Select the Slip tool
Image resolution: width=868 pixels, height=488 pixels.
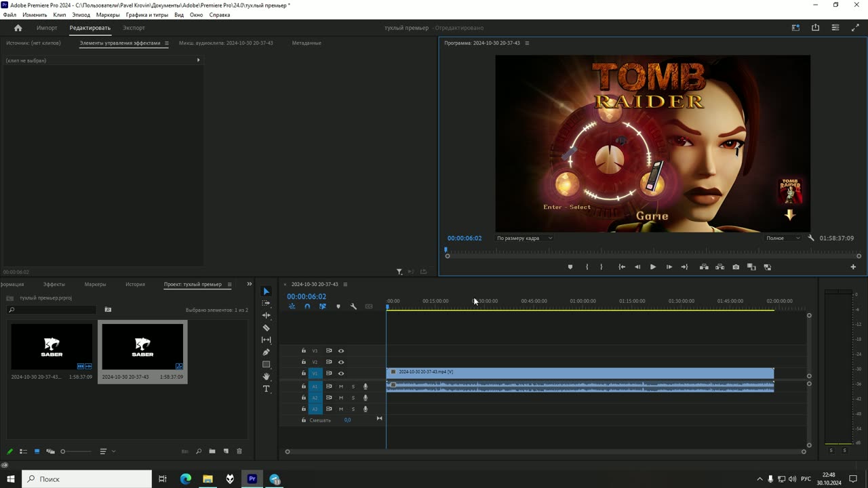point(266,340)
